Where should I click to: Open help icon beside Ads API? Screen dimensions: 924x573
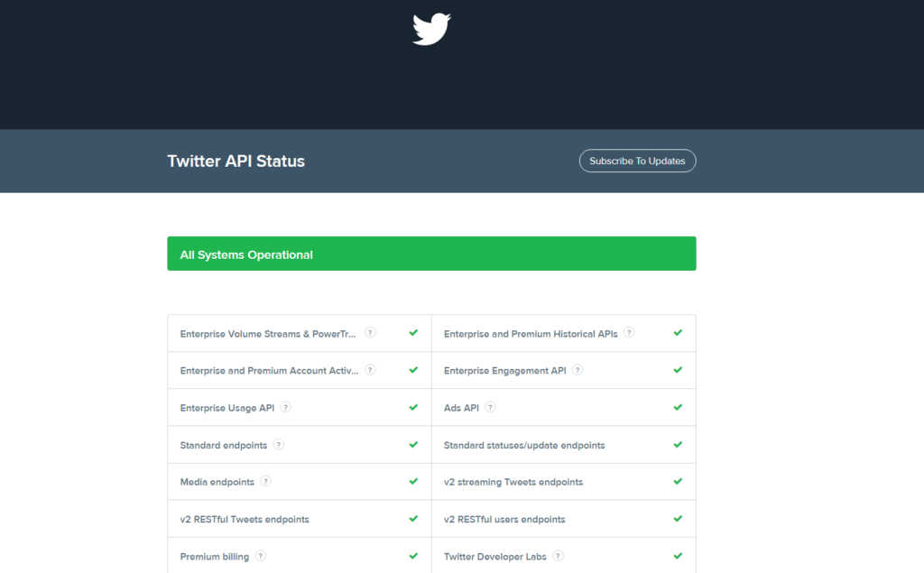coord(490,407)
